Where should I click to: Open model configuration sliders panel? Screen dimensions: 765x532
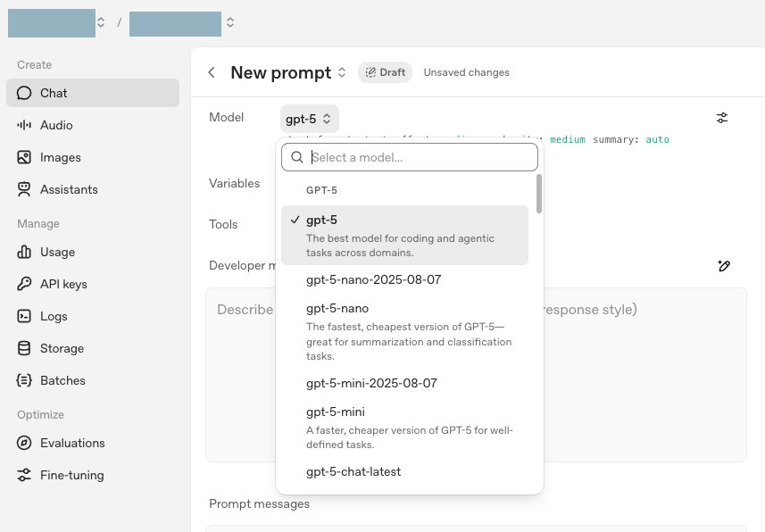722,117
